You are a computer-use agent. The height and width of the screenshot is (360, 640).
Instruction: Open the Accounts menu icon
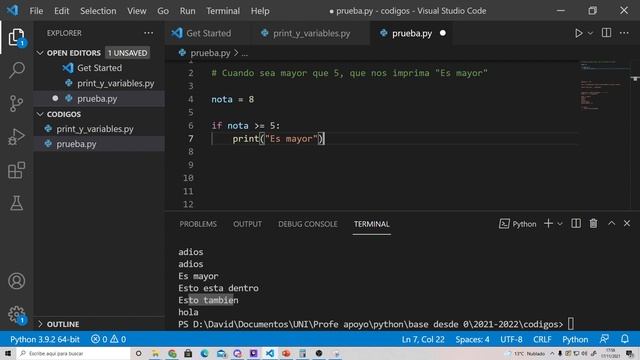[16, 281]
